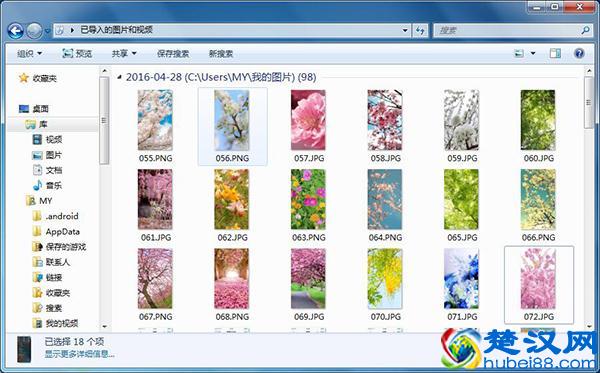
Task: Open the recent pages dropdown arrow
Action: (x=47, y=31)
